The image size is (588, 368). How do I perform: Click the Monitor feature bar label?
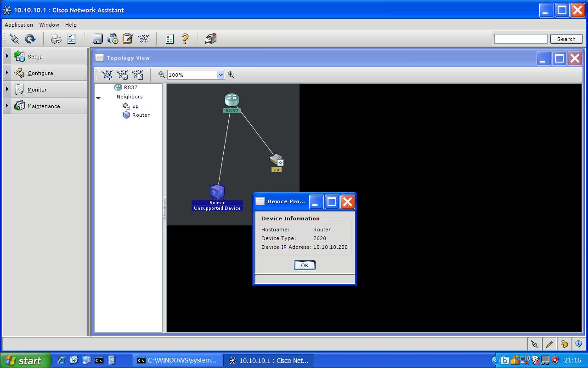tap(37, 90)
